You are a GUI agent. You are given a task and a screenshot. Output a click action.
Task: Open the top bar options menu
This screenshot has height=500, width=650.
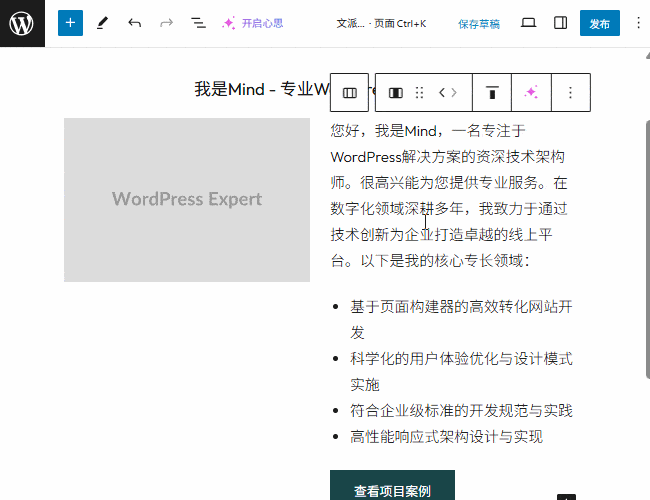tap(638, 23)
